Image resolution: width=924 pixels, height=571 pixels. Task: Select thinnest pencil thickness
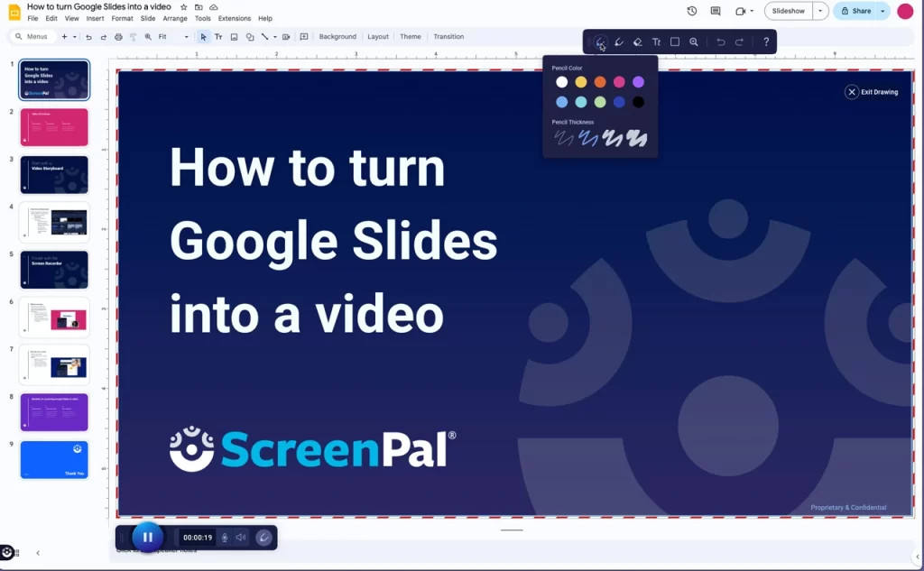pyautogui.click(x=563, y=138)
